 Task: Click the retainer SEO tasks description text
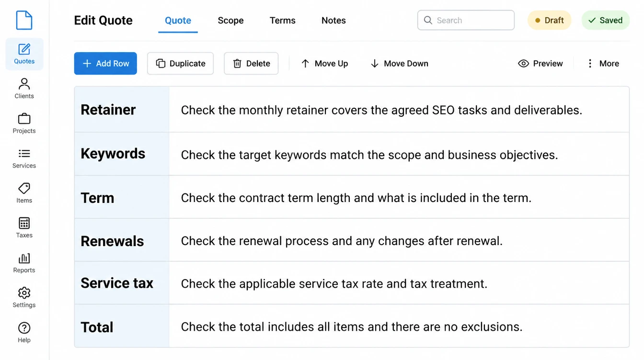point(381,110)
